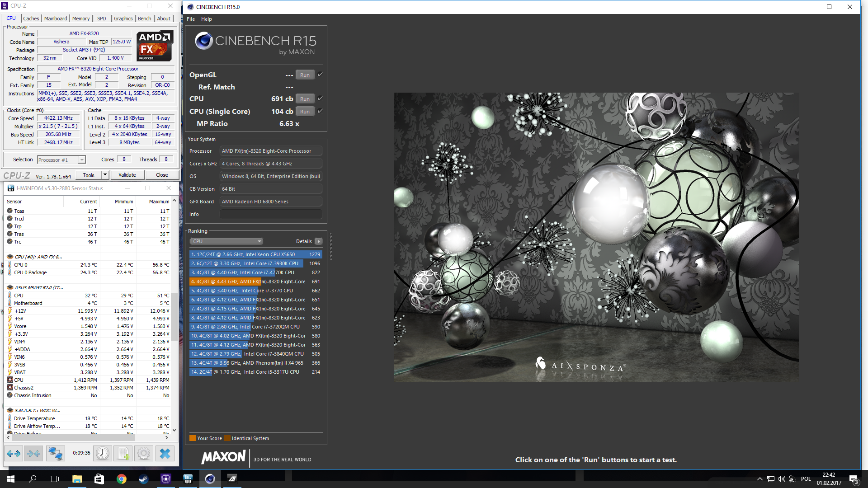This screenshot has height=488, width=868.
Task: Select ranking entry 4.43 GHz AMD FX-8320
Action: click(x=255, y=282)
